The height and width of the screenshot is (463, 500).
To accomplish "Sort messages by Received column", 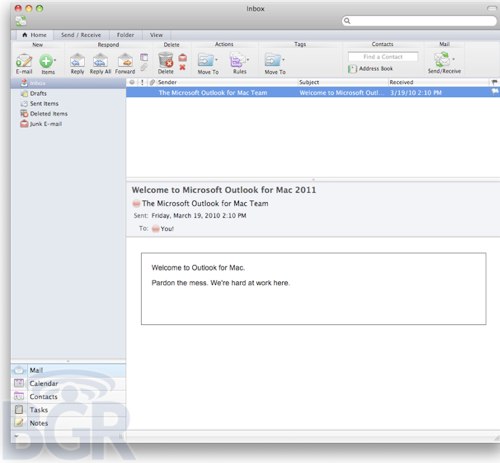I will click(438, 82).
